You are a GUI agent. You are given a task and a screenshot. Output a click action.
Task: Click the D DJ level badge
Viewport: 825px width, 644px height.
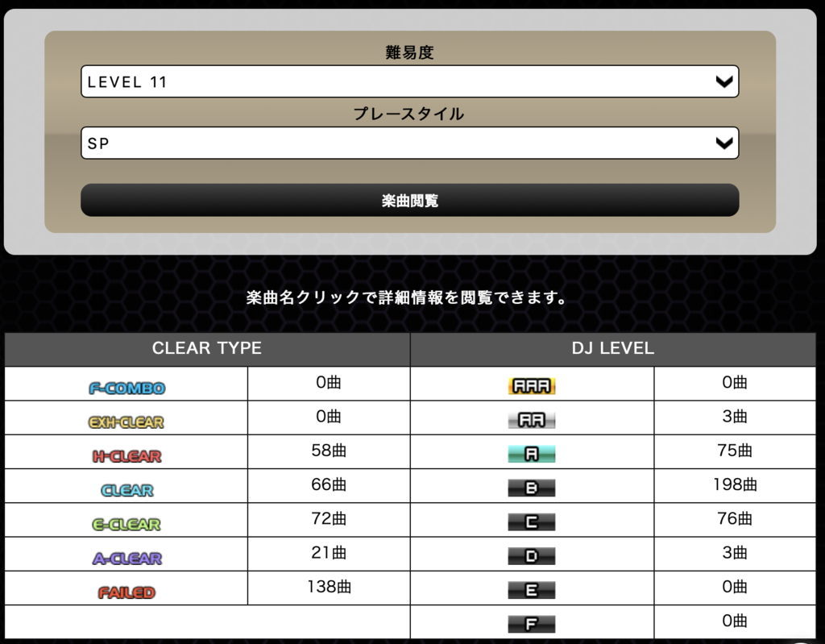(532, 556)
